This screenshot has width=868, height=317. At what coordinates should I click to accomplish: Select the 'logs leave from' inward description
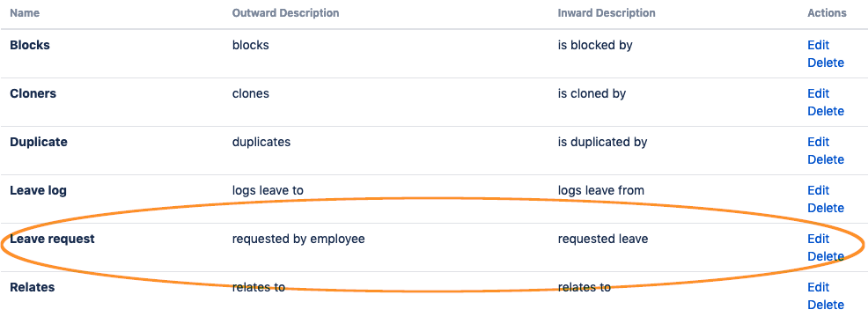tap(600, 190)
